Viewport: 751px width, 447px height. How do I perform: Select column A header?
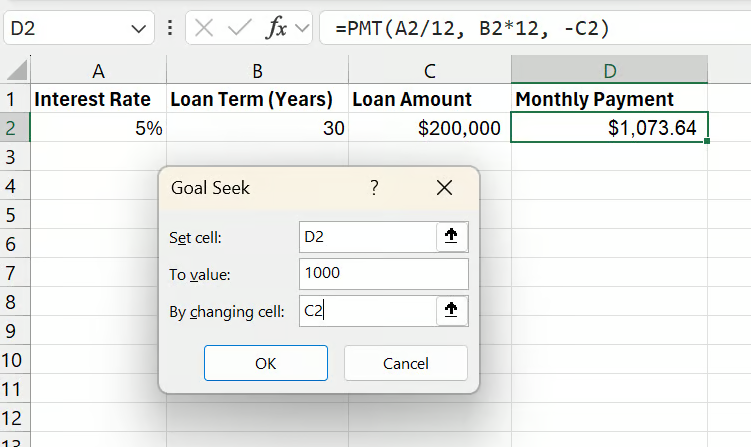click(98, 70)
